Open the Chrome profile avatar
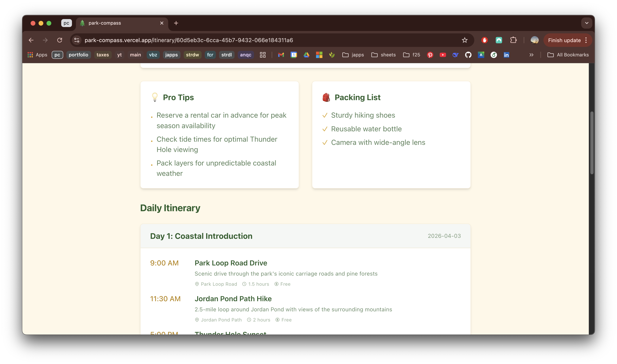 [535, 40]
